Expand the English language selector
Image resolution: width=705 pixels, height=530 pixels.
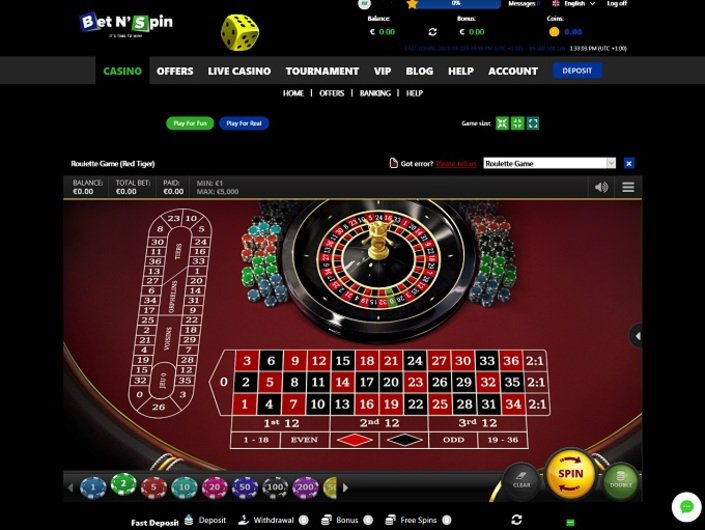[574, 4]
